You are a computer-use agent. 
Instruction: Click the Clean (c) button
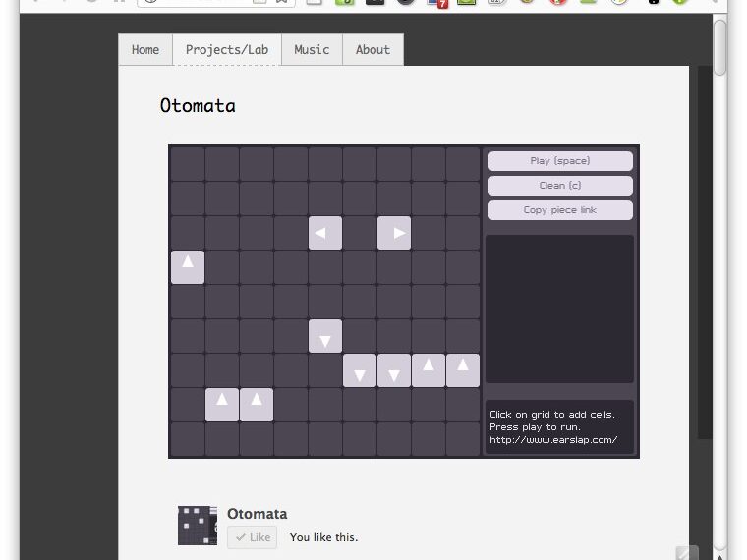560,186
